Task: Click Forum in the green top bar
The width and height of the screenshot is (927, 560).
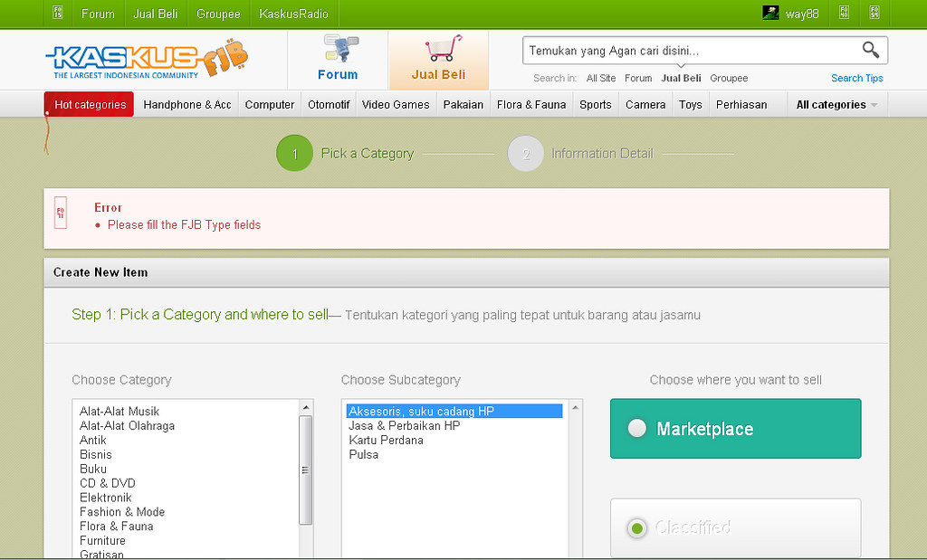Action: (98, 14)
